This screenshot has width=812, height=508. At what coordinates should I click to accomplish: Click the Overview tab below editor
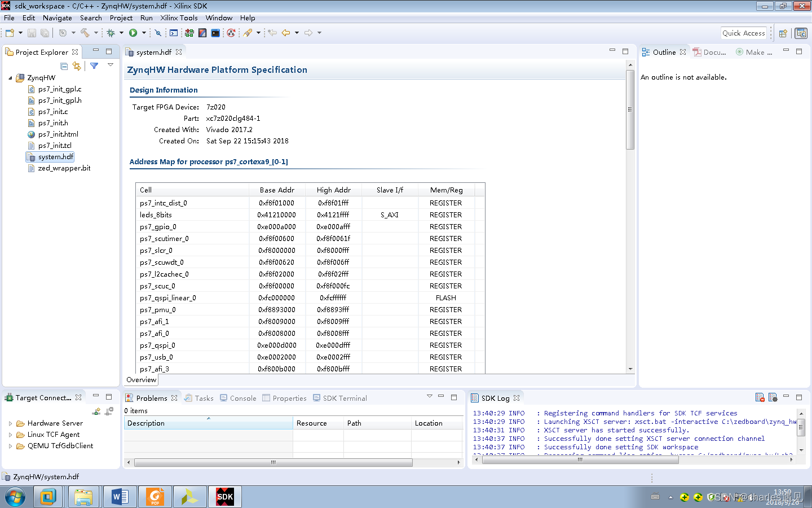142,380
